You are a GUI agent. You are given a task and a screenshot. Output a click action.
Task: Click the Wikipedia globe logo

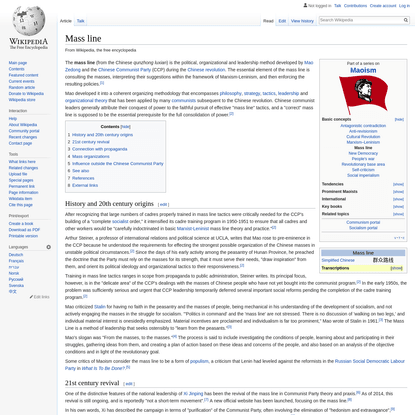pos(29,21)
